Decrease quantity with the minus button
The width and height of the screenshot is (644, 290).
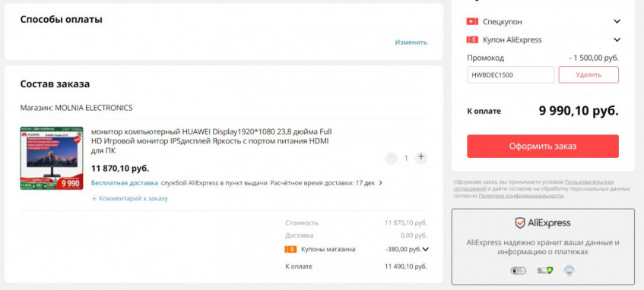click(x=392, y=157)
